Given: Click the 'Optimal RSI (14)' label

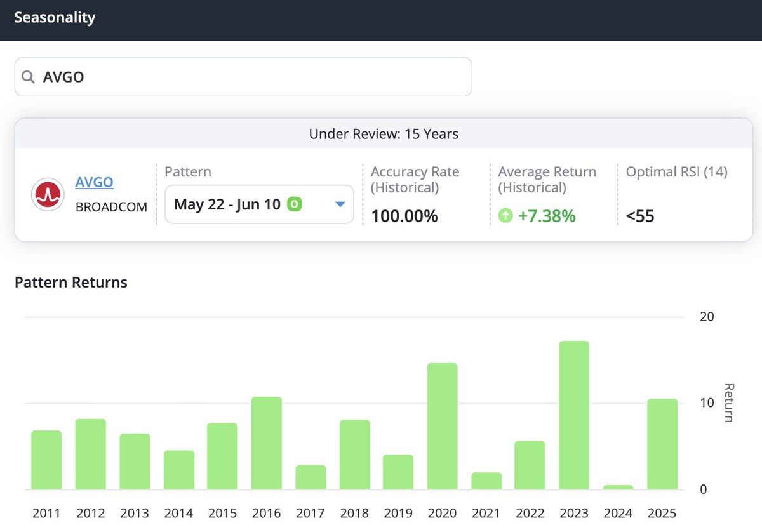Looking at the screenshot, I should point(677,171).
